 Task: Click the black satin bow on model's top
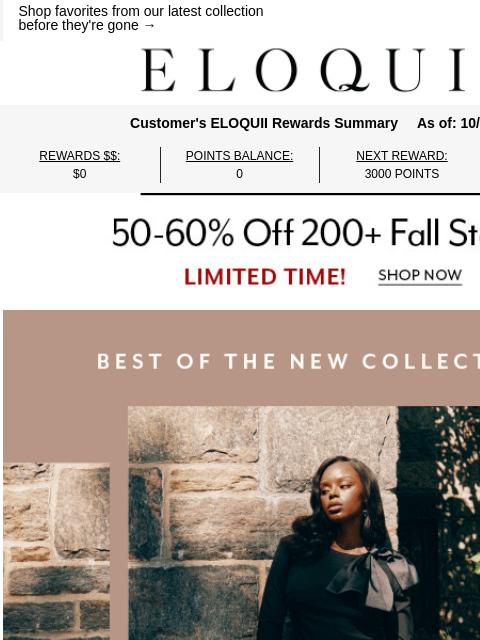pyautogui.click(x=374, y=578)
